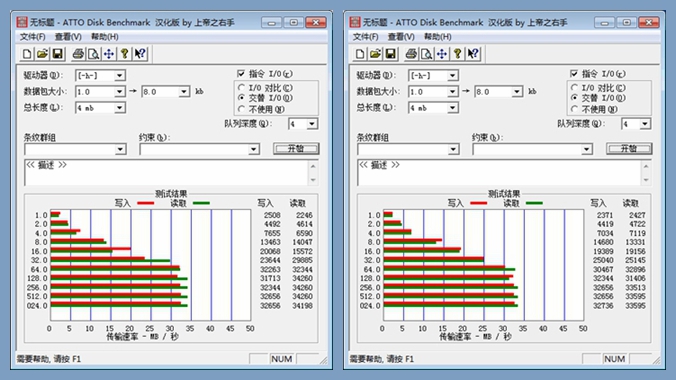The image size is (676, 380).
Task: Click ATTO app icon in right title bar
Action: 354,22
